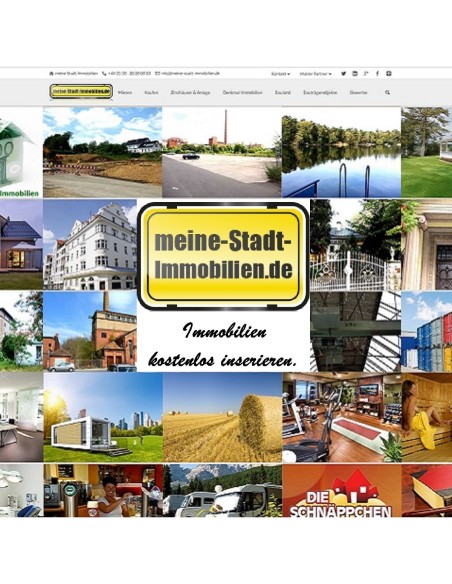Open the Gewerbe menu
The width and height of the screenshot is (452, 584).
click(359, 92)
